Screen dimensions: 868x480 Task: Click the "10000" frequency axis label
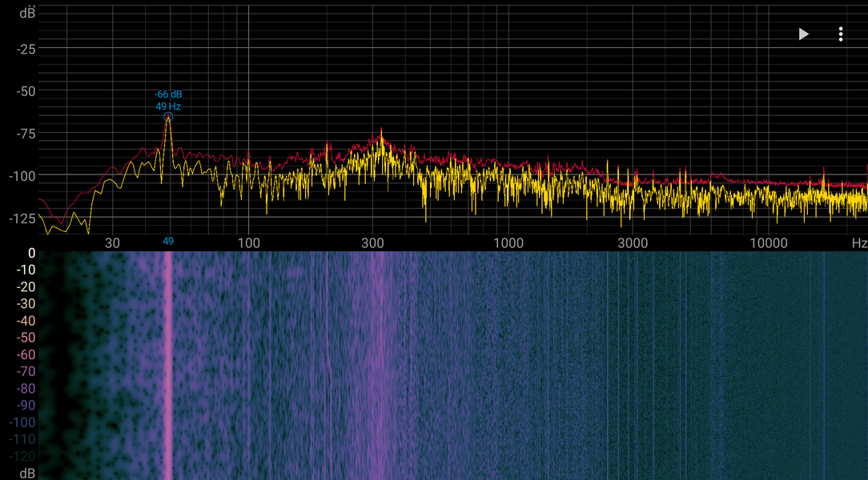tap(769, 243)
